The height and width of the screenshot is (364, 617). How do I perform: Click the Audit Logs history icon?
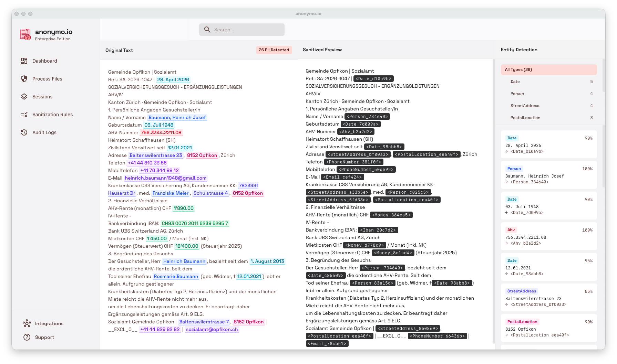[x=24, y=132]
